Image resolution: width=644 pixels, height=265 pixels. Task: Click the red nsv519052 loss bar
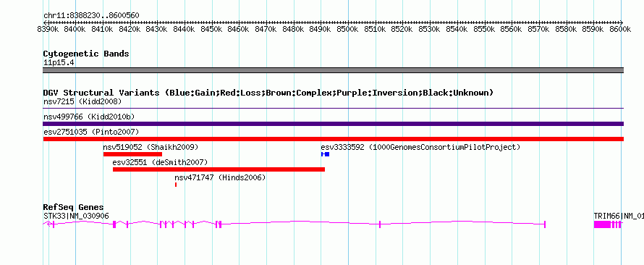(x=132, y=154)
